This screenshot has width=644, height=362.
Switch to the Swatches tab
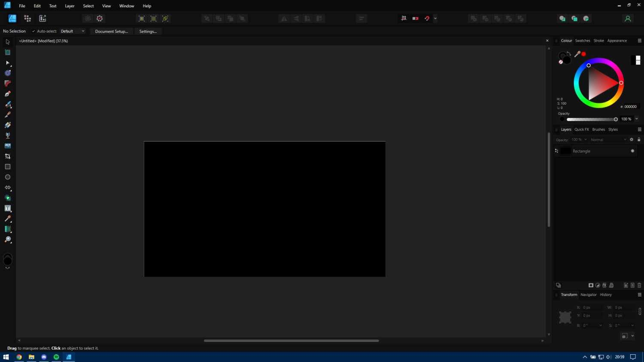583,40
